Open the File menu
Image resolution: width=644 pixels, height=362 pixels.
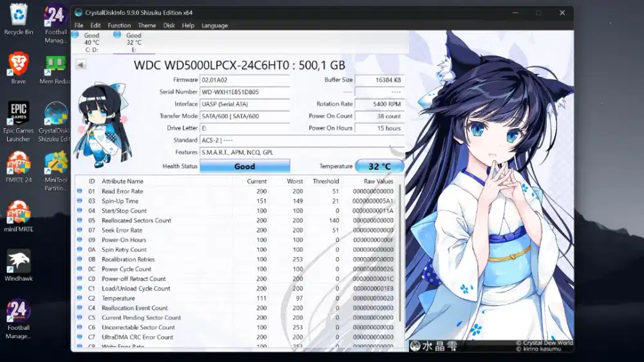pyautogui.click(x=79, y=26)
